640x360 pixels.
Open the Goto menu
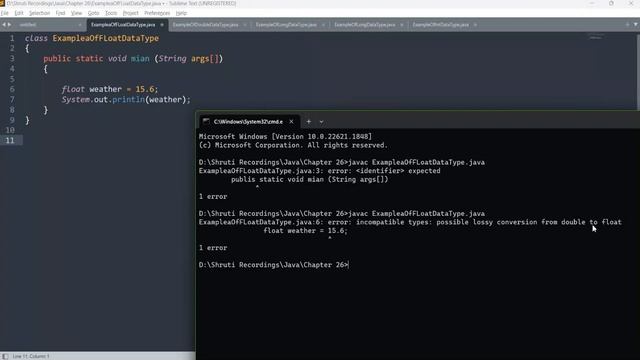[93, 13]
